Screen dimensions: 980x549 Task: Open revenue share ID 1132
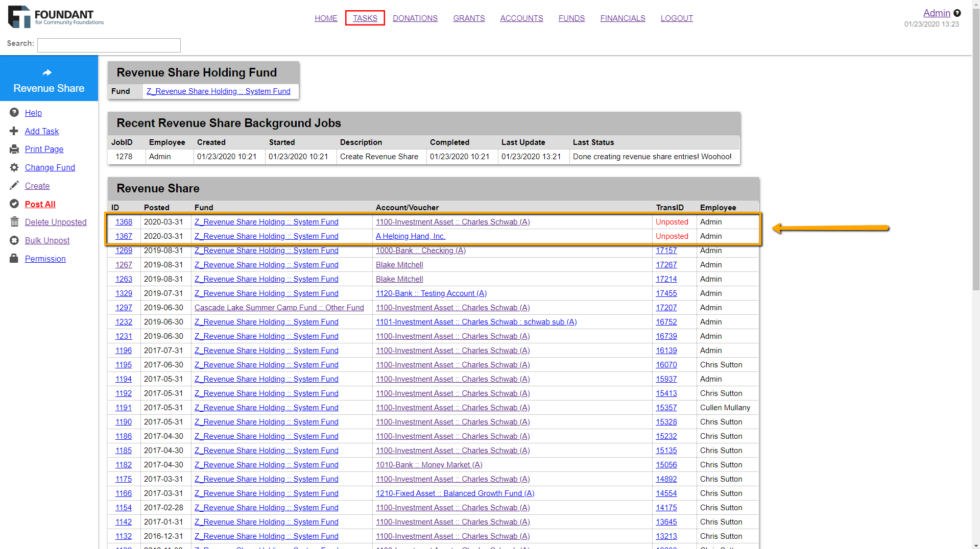click(124, 536)
